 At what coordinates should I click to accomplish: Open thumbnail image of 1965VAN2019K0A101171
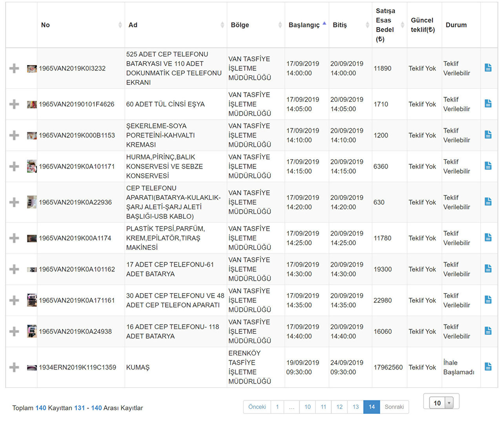[x=32, y=166]
